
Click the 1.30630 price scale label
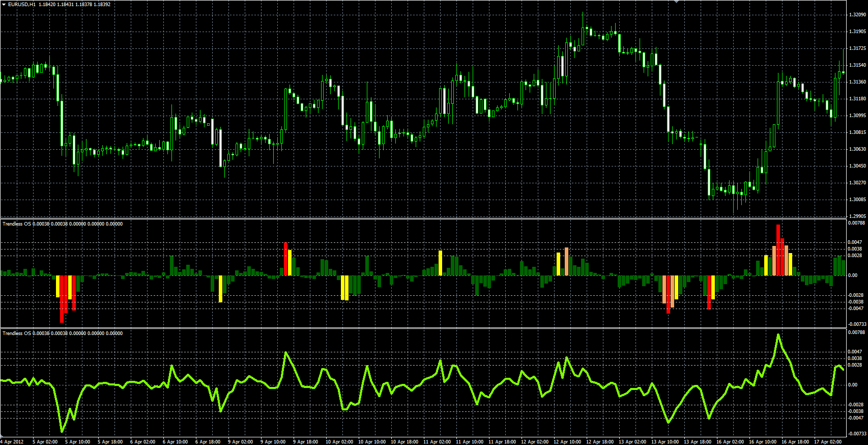857,149
